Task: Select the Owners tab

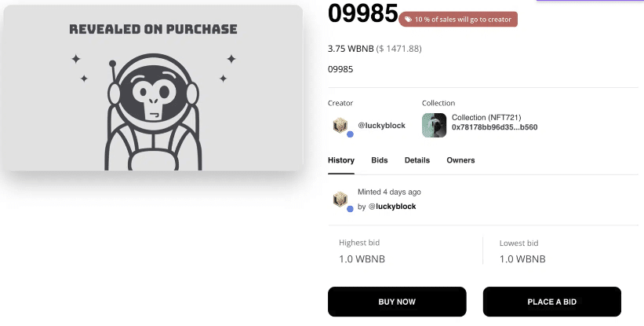Action: coord(460,160)
